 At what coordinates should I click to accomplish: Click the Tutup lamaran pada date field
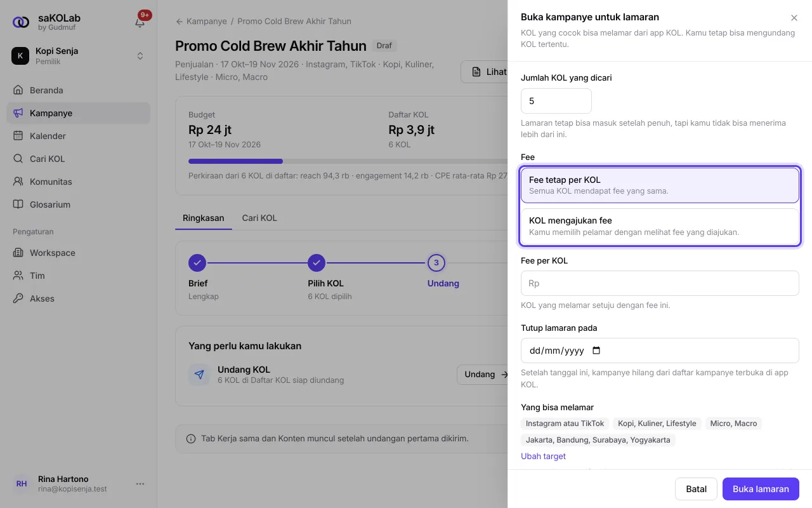pos(660,351)
